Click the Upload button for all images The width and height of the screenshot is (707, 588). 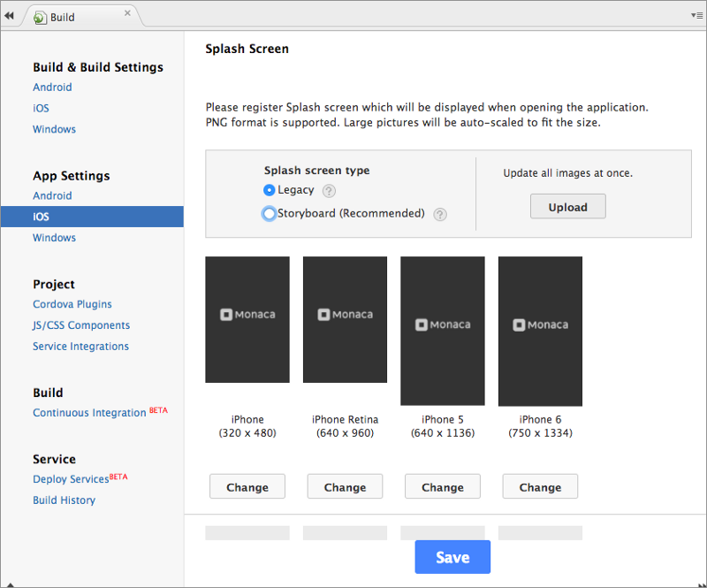click(567, 207)
